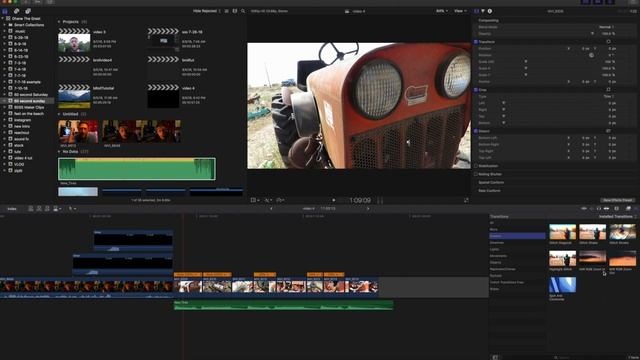Select the BOSS Water Clips event
640x360 pixels.
(x=29, y=107)
